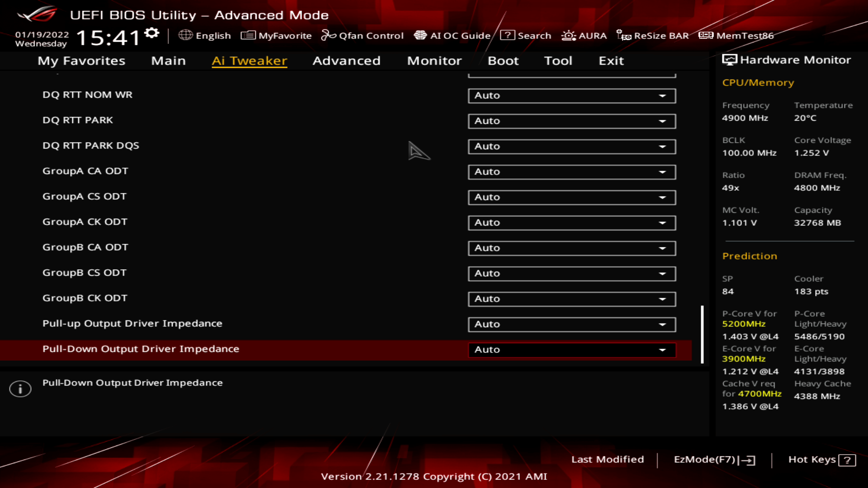Open Last Modified settings view
This screenshot has width=868, height=488.
(608, 459)
